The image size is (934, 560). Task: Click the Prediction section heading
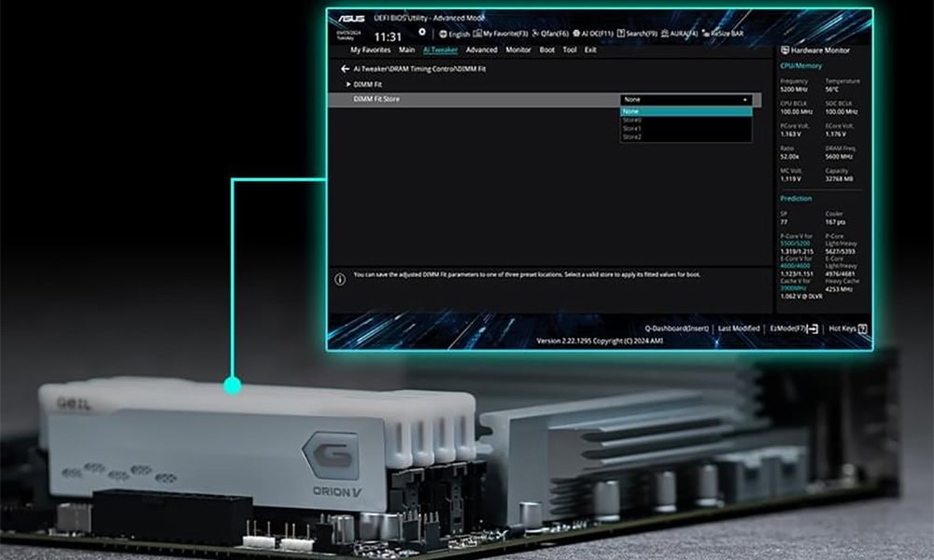pyautogui.click(x=796, y=199)
